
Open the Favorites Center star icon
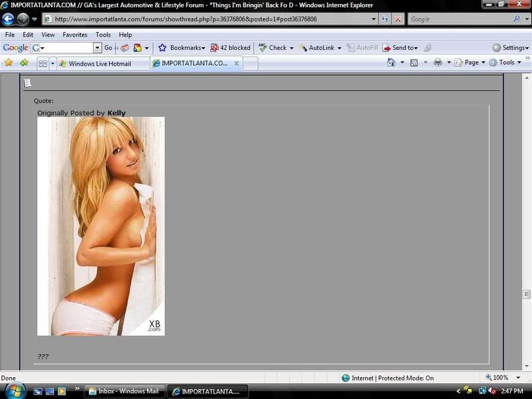coord(9,63)
